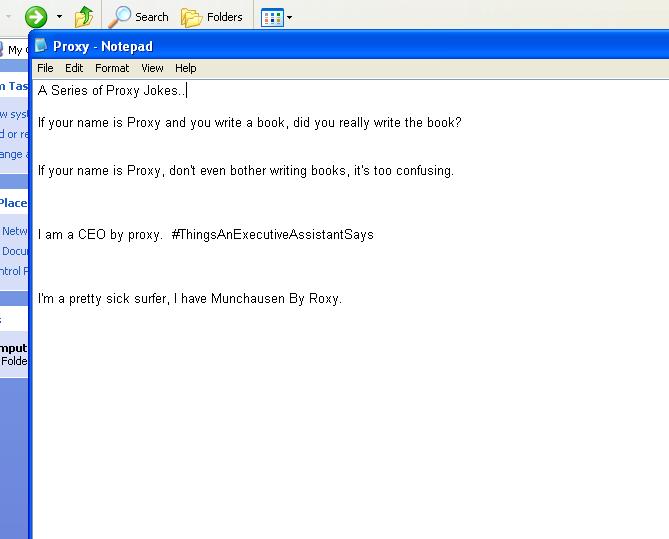Click the word #ThingsAnExecutiveAssistantSays
Screen dimensions: 669x539
[x=272, y=235]
